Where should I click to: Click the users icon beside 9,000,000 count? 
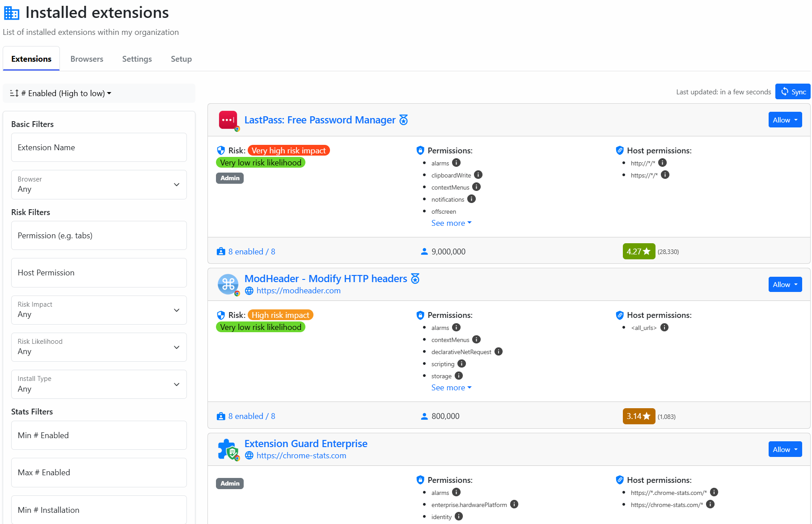[424, 252]
